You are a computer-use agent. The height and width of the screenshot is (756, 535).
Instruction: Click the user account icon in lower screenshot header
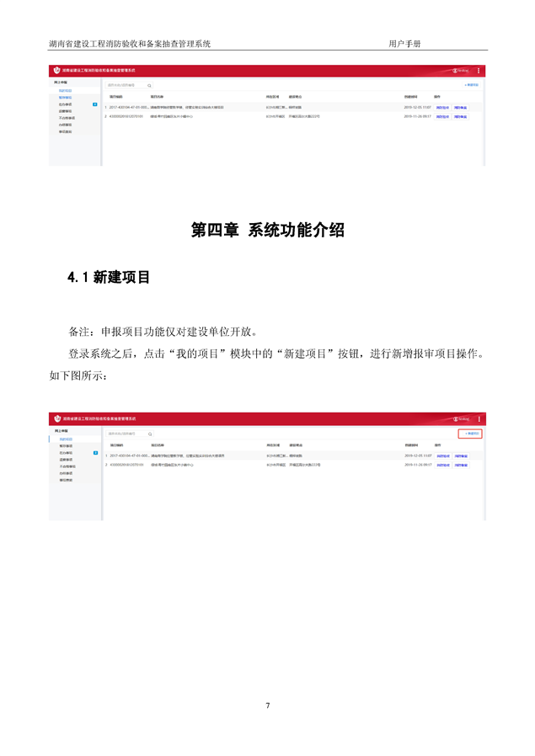[456, 418]
